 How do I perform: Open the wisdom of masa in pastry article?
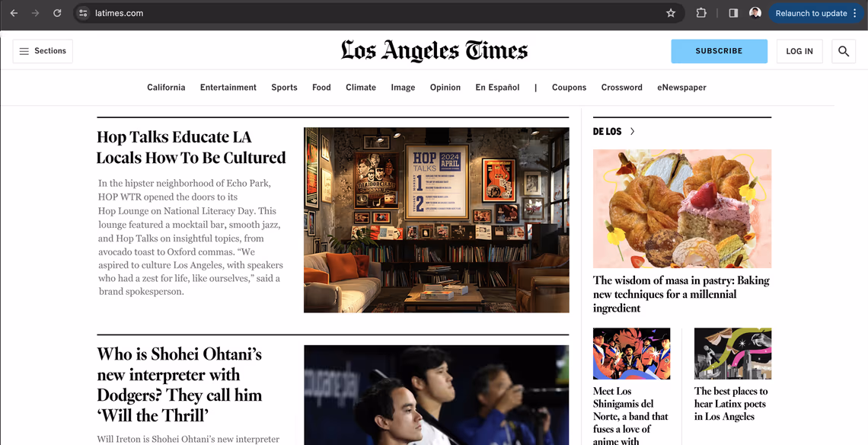point(681,294)
